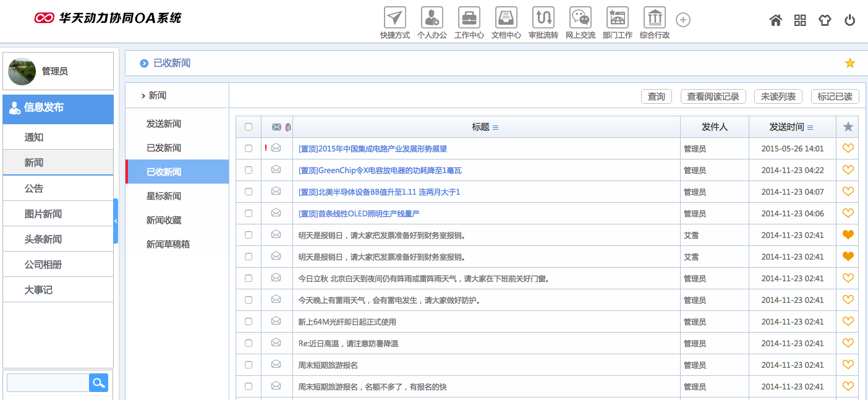Select 星标新闻 in the news submenu
The image size is (868, 400).
[164, 196]
